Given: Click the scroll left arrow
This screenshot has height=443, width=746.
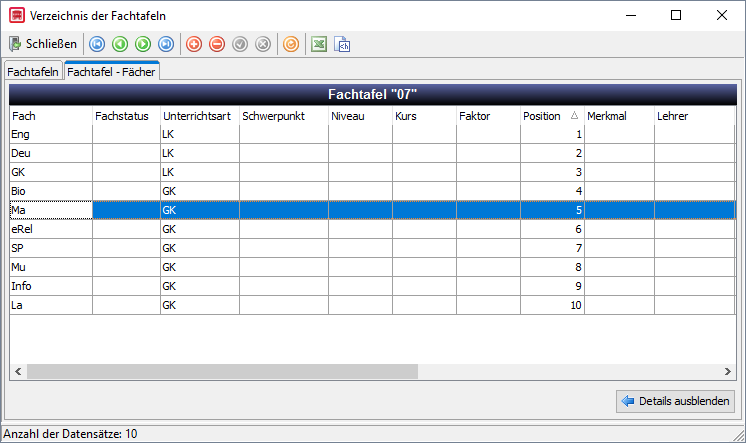Looking at the screenshot, I should coord(18,372).
